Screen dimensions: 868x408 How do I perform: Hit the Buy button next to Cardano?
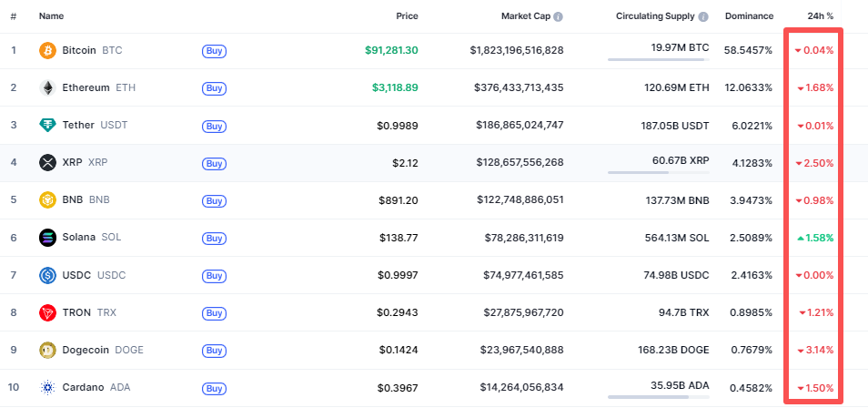coord(214,388)
